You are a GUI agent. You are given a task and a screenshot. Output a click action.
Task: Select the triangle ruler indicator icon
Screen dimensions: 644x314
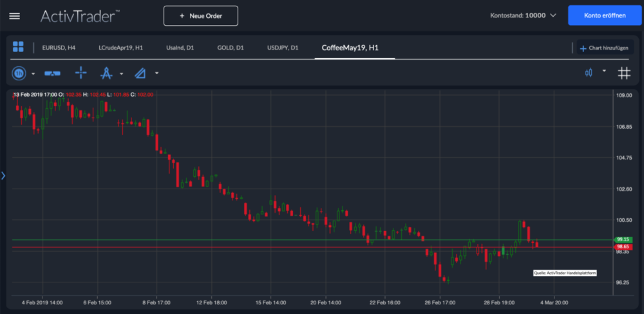coord(140,73)
